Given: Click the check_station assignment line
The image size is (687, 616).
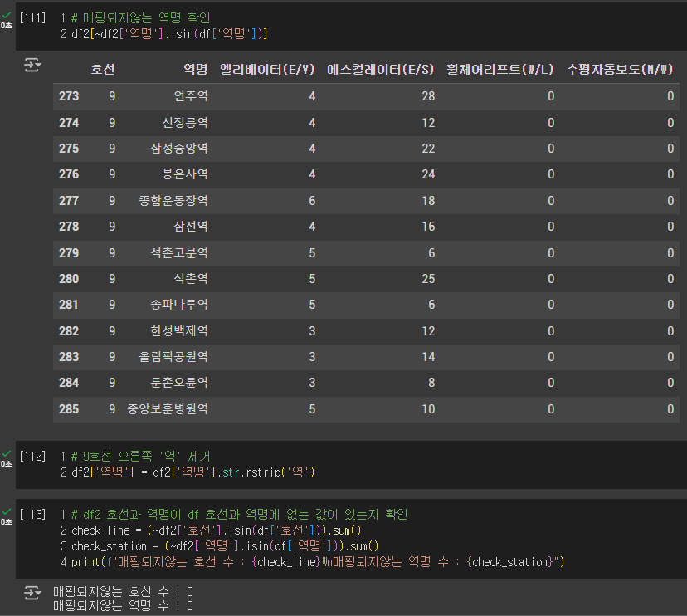Looking at the screenshot, I should 225,546.
